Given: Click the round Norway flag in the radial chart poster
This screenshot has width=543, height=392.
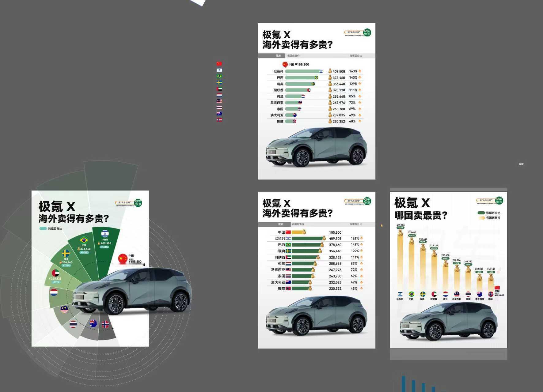Looking at the screenshot, I should click(105, 324).
